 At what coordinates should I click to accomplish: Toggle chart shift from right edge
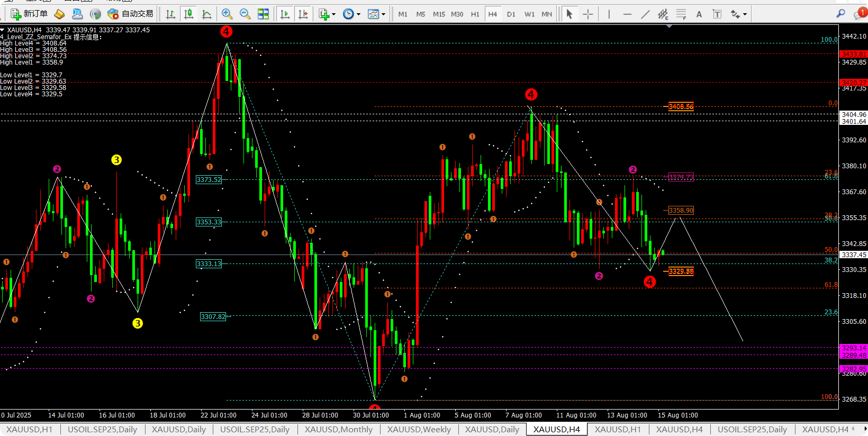coord(303,14)
